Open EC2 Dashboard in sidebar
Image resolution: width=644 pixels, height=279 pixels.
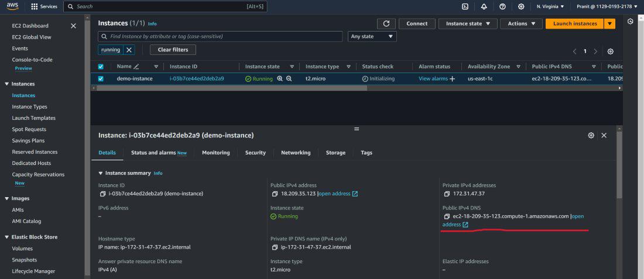[x=30, y=26]
